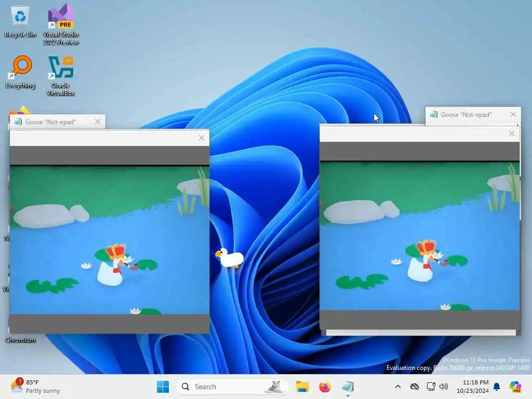This screenshot has height=399, width=532.
Task: Open the clock showing 11:18 PM
Action: (473, 387)
